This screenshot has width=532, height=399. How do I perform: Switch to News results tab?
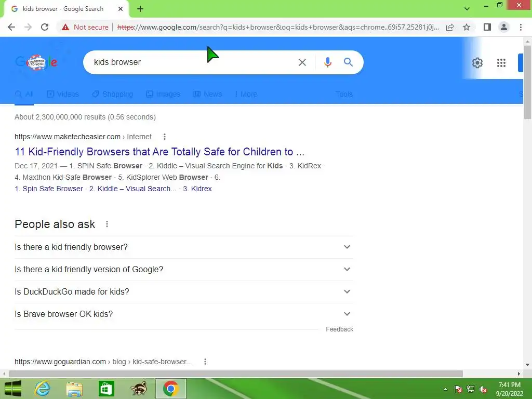point(208,94)
